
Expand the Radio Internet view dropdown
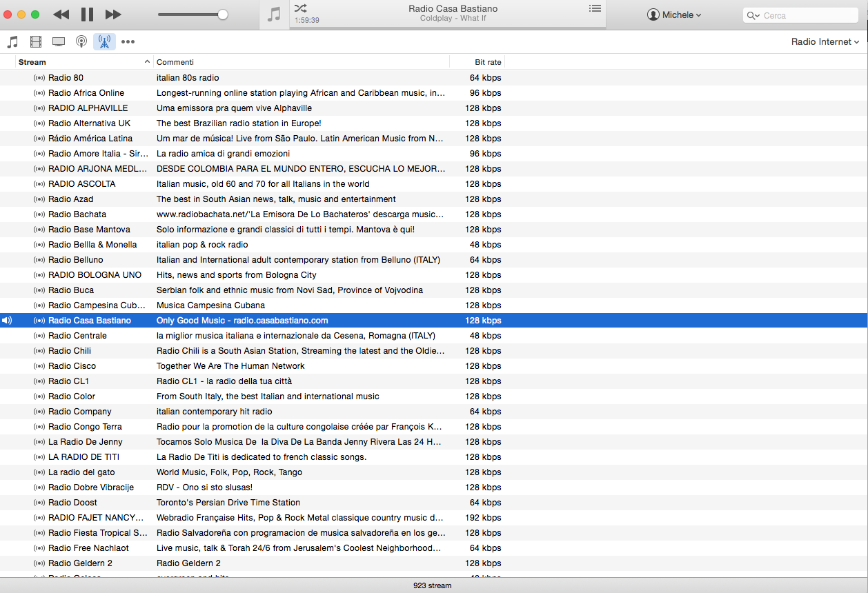tap(825, 42)
